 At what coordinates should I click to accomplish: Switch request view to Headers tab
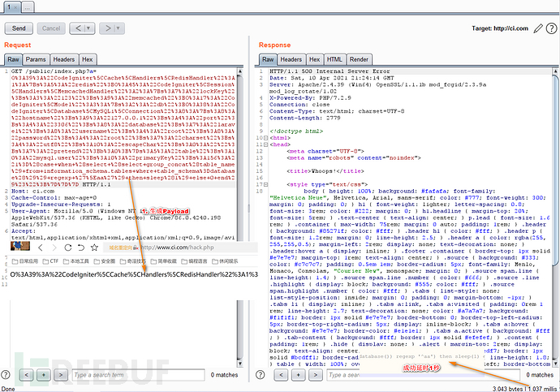pos(63,59)
